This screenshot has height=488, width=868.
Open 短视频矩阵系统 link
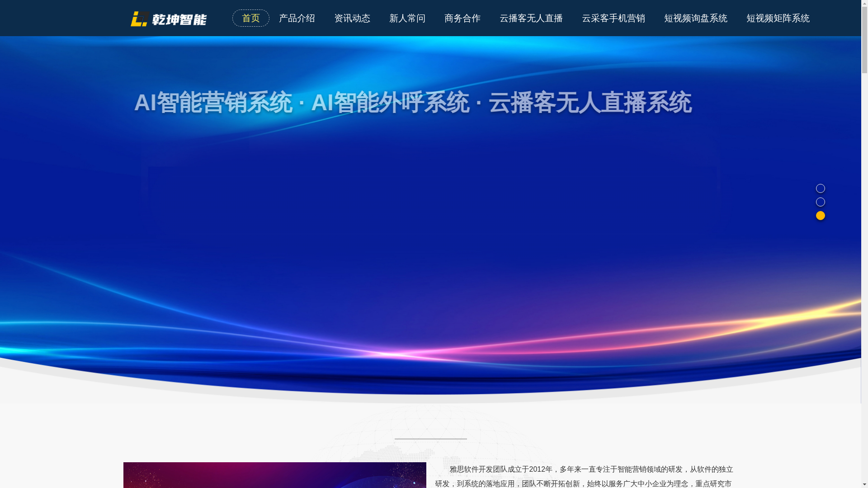pyautogui.click(x=778, y=18)
